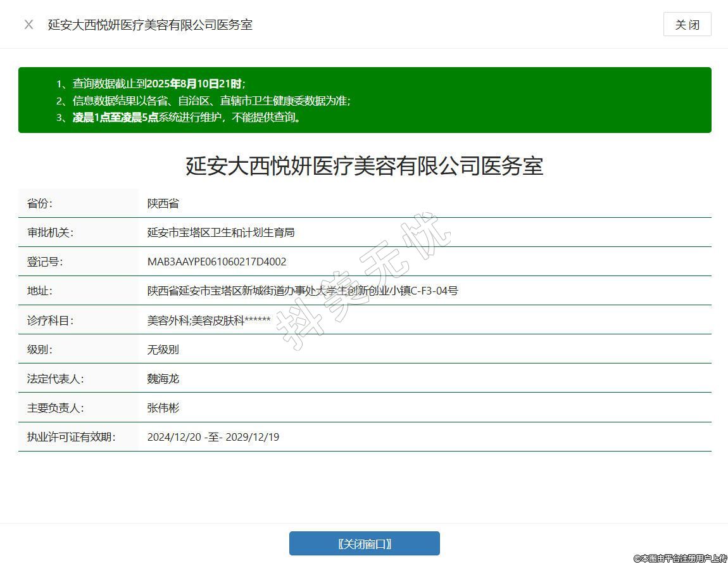728x563 pixels.
Task: Click the registration number MAB3AAYPE061060217D4002
Action: [217, 262]
